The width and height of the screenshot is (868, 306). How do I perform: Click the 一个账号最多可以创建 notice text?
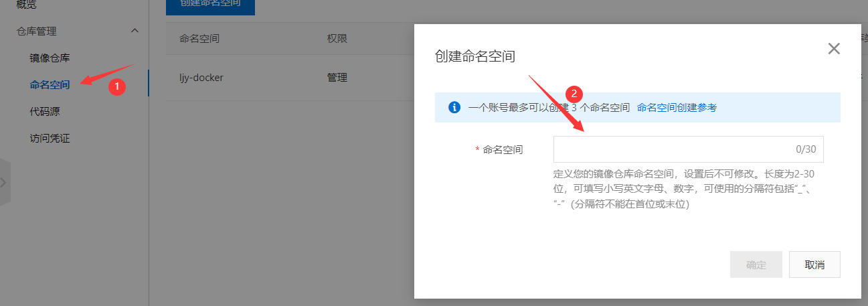click(549, 107)
